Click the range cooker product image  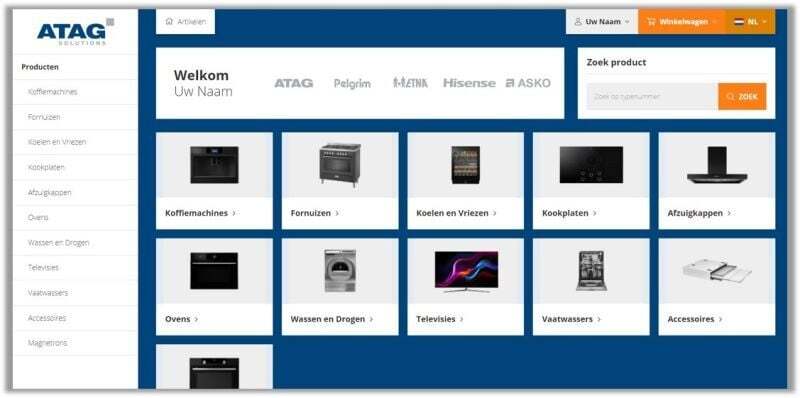click(340, 165)
